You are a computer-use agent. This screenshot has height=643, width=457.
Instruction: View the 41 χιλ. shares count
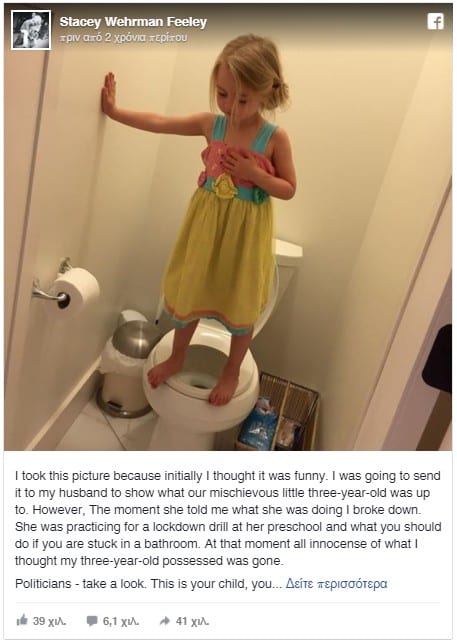coord(192,621)
